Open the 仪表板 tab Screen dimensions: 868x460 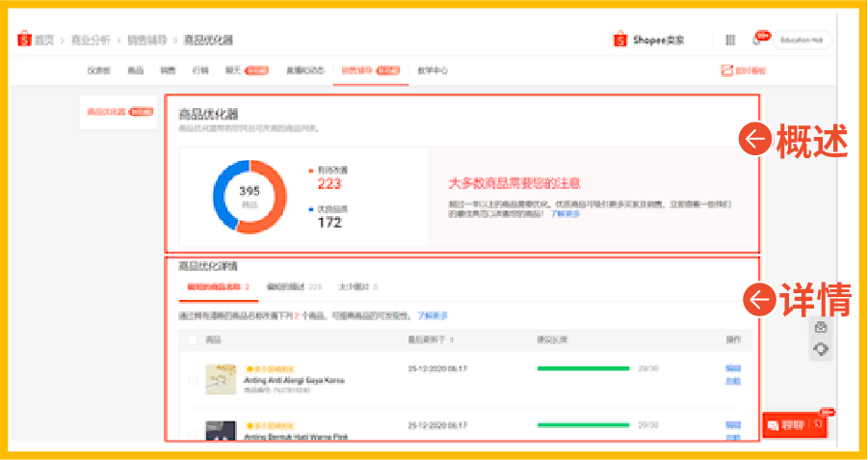pyautogui.click(x=99, y=70)
